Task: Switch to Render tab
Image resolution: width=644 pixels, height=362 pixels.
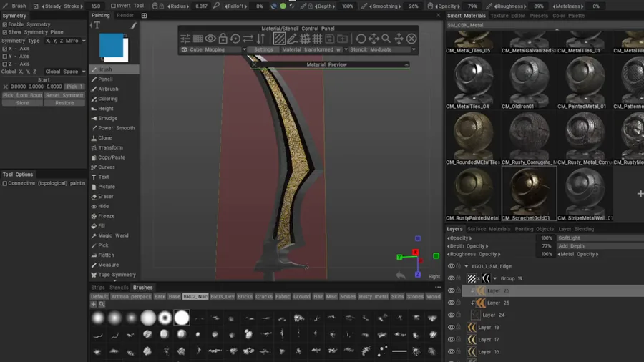Action: click(x=125, y=16)
